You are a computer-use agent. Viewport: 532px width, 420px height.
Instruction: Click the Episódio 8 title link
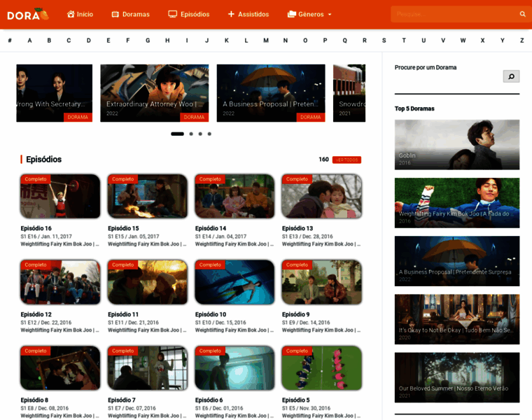(x=34, y=400)
